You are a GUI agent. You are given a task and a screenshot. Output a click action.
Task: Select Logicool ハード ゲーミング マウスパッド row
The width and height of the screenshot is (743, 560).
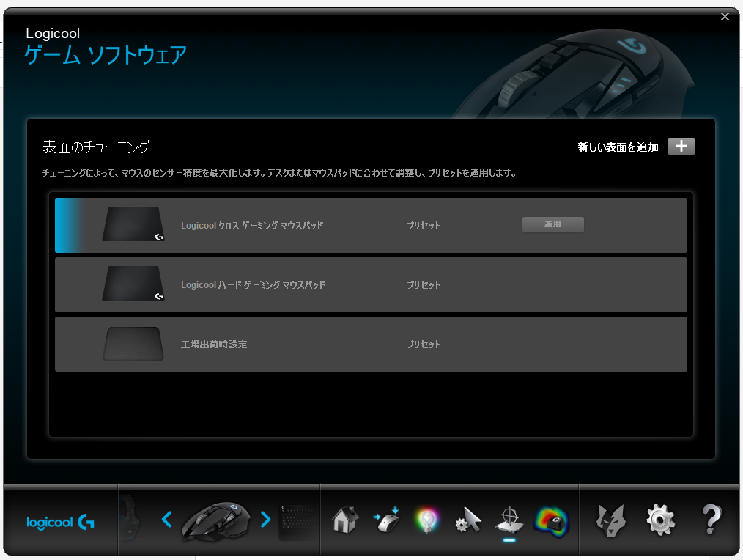coord(371,284)
